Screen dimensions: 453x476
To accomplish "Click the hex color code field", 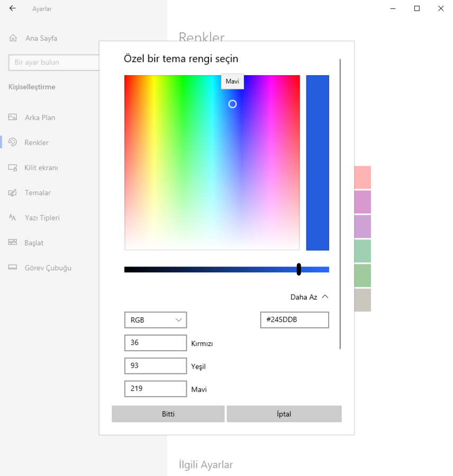I will [x=294, y=320].
